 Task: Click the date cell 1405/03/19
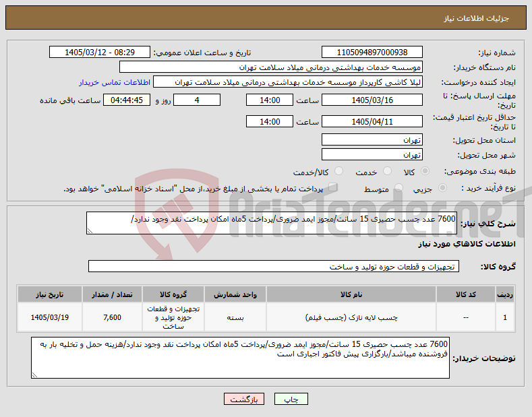pyautogui.click(x=49, y=318)
